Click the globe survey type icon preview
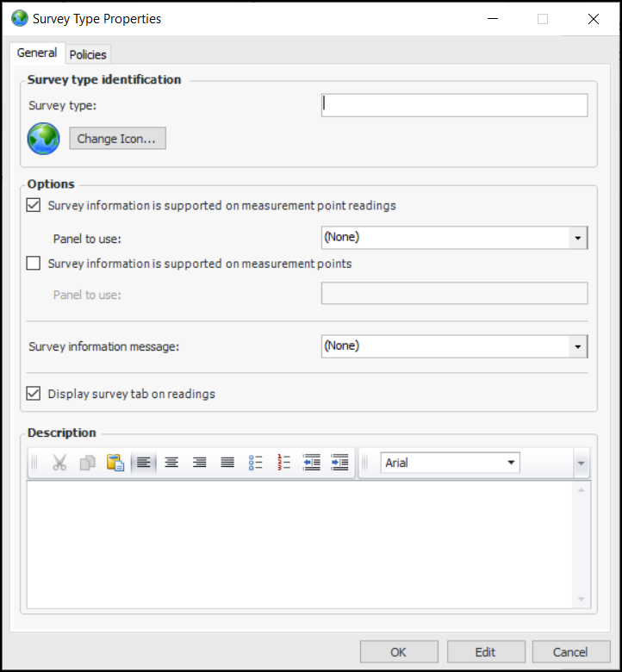Viewport: 622px width, 672px height. coord(43,139)
